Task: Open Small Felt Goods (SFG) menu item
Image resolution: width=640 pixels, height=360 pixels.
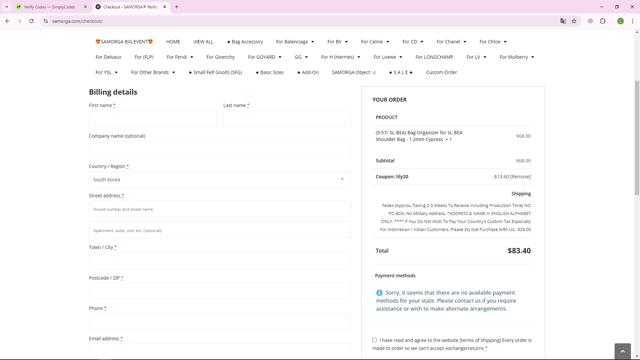Action: pyautogui.click(x=216, y=72)
